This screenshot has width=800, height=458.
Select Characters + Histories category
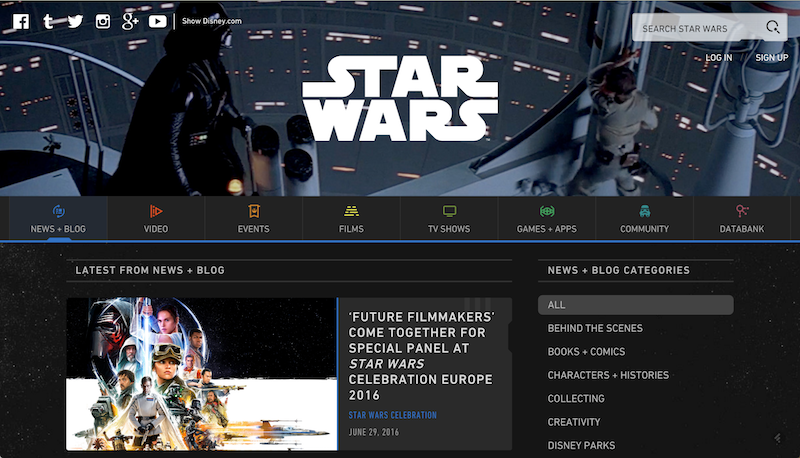[x=608, y=375]
